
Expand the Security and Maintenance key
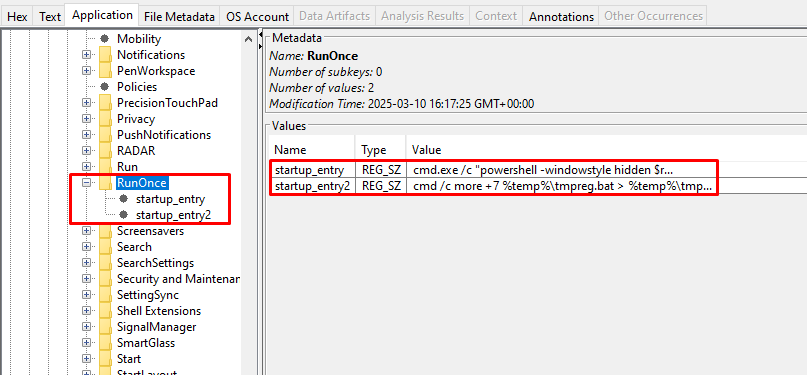coord(86,279)
